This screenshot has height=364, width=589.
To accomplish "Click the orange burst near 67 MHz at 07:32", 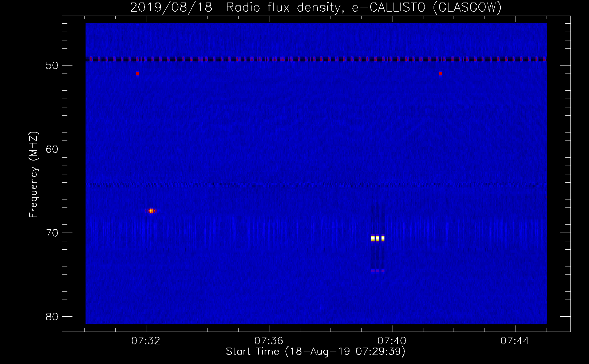I will [x=151, y=211].
